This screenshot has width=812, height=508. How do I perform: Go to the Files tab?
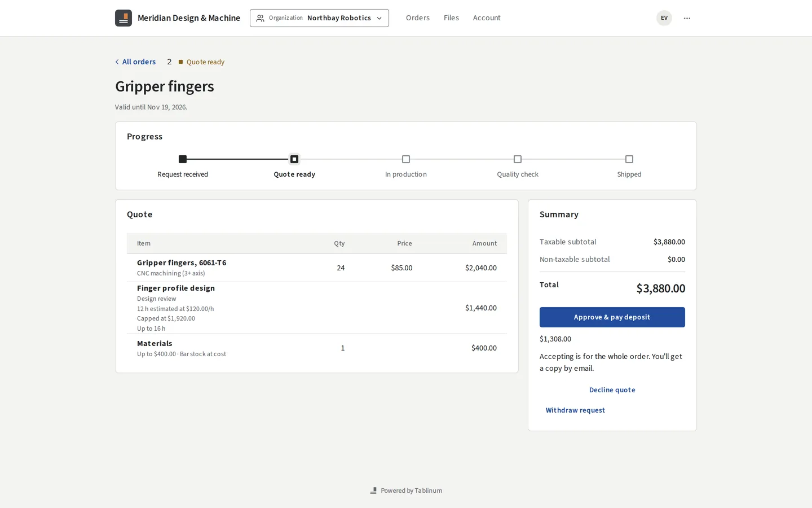451,18
